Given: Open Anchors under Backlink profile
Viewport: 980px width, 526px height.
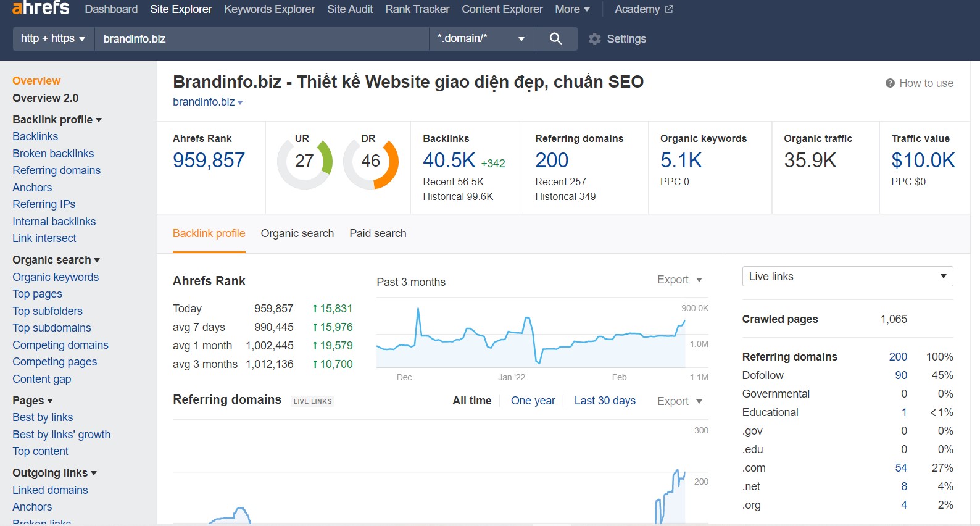Looking at the screenshot, I should pos(32,188).
